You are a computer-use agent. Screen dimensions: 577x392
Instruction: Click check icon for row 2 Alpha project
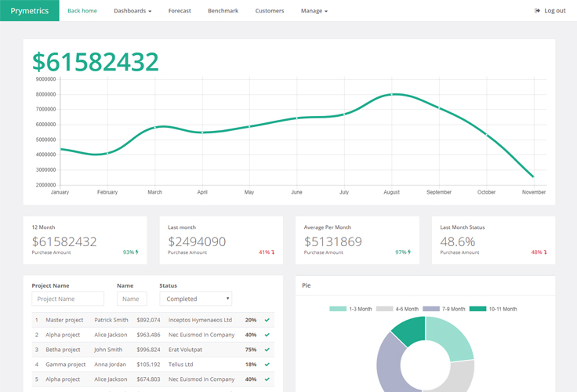tap(267, 335)
